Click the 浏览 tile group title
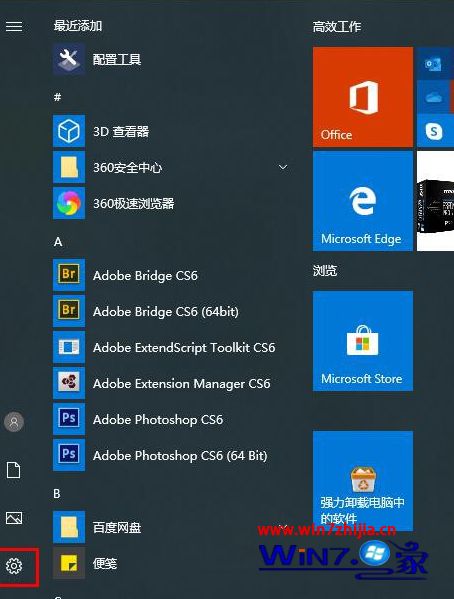Viewport: 454px width, 599px height. (325, 270)
